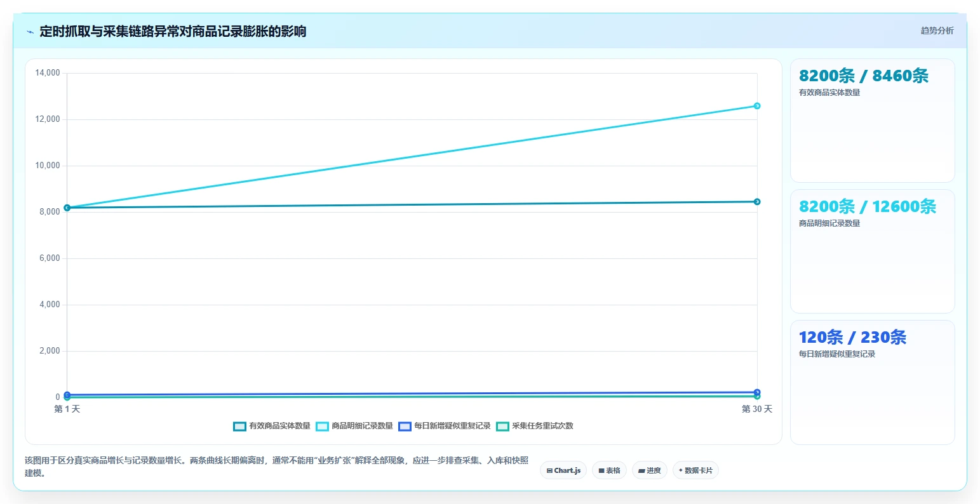980x504 pixels.
Task: Click 有效商品实体数量 caption in first card
Action: pyautogui.click(x=829, y=93)
